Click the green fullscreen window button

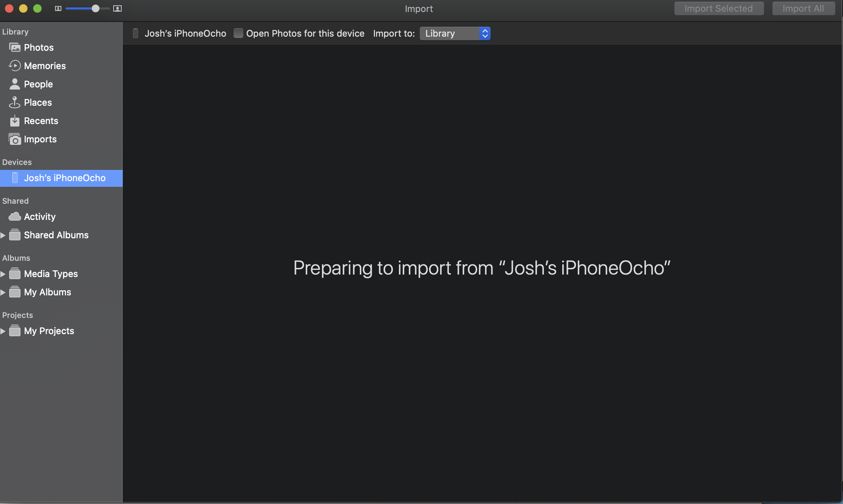[x=37, y=8]
